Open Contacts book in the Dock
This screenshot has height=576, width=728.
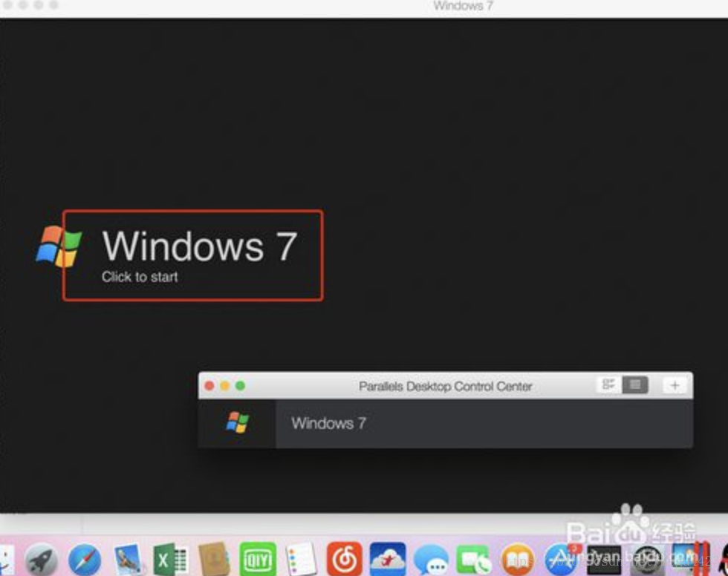pyautogui.click(x=214, y=560)
